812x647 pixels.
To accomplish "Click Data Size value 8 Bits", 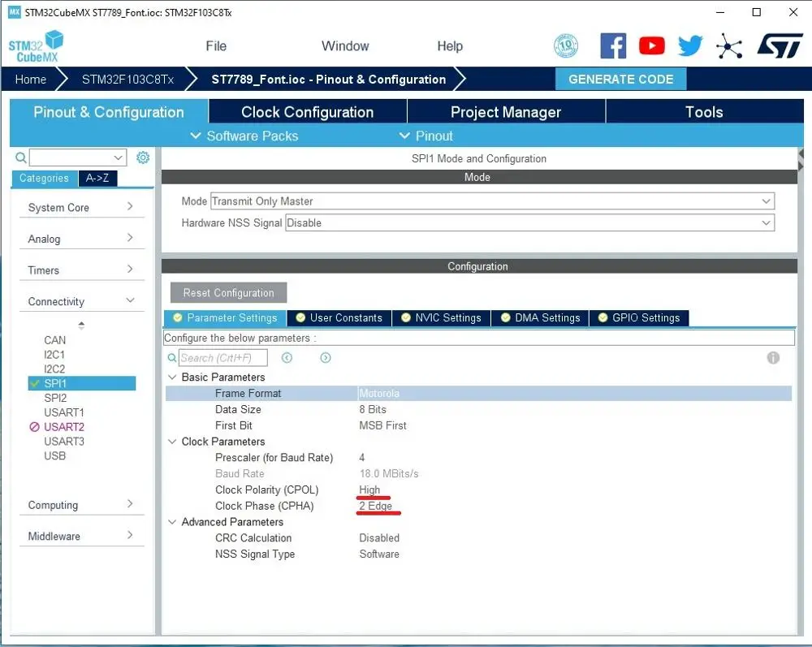I will [x=373, y=409].
